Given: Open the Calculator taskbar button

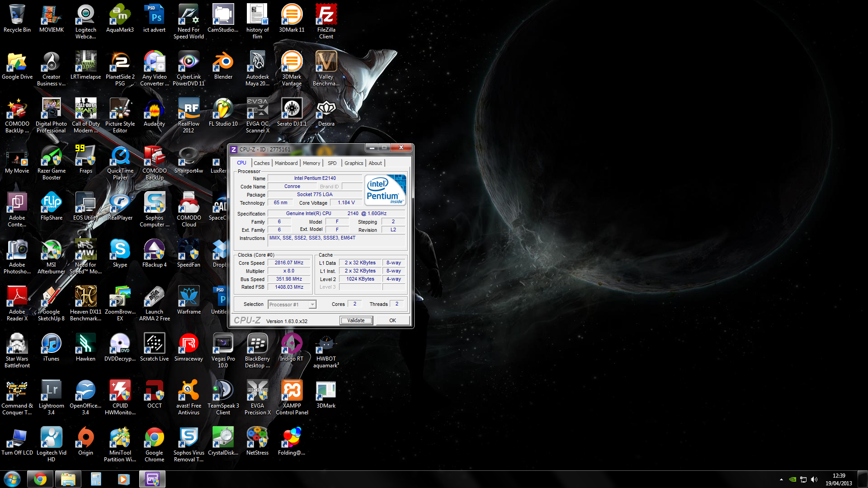Looking at the screenshot, I should click(x=95, y=479).
